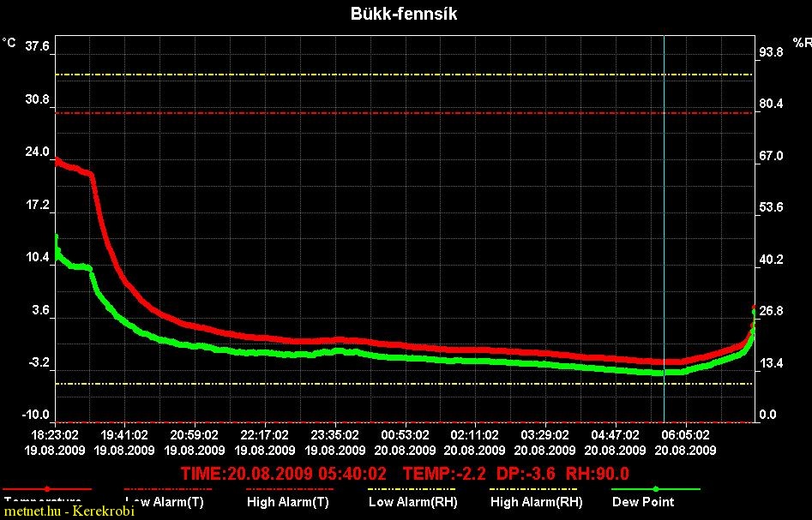Click the metnet.hu - Kerekrobi watermark text

coord(56,511)
